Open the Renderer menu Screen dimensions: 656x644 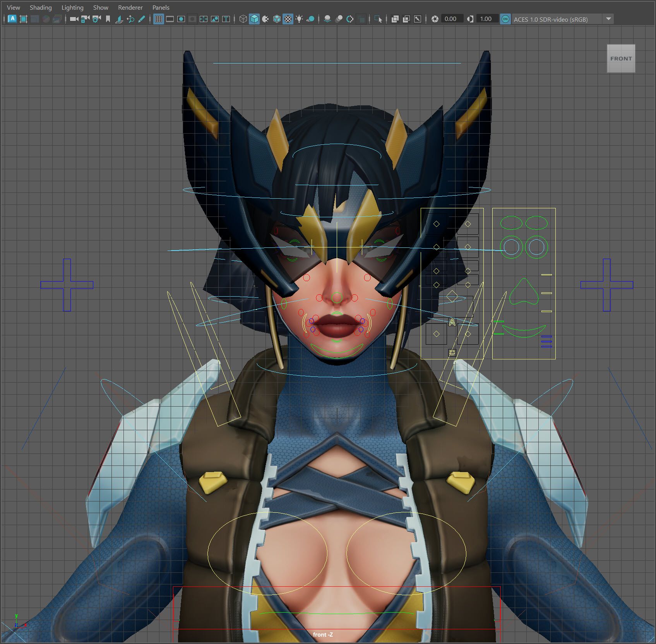click(x=130, y=7)
